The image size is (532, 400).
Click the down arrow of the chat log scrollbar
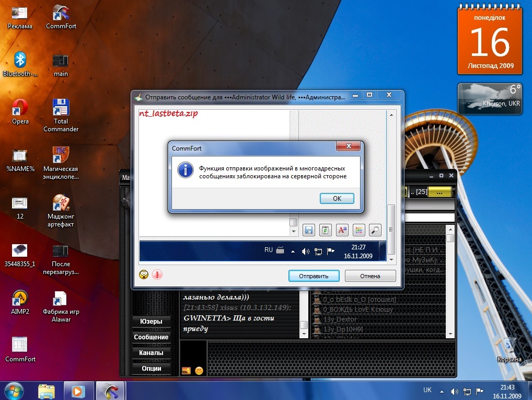point(304,334)
